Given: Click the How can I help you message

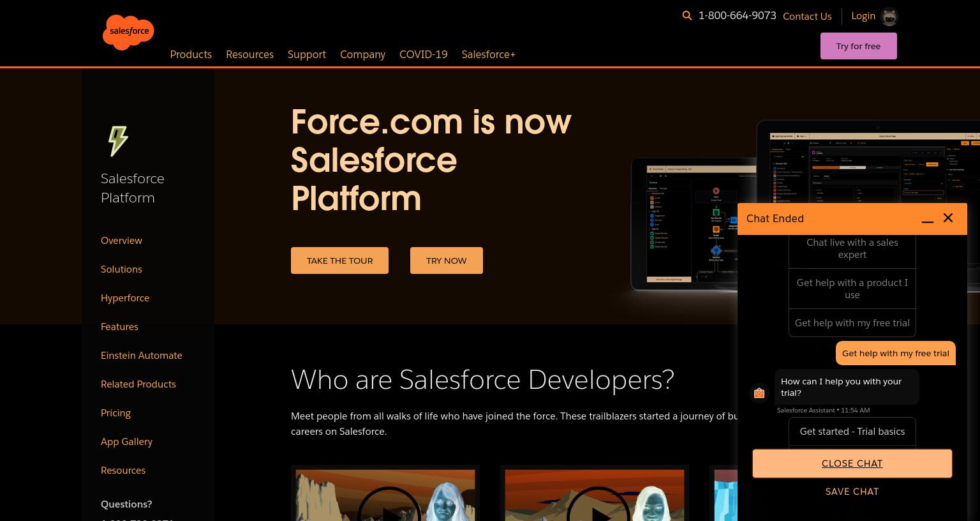Looking at the screenshot, I should (x=847, y=387).
